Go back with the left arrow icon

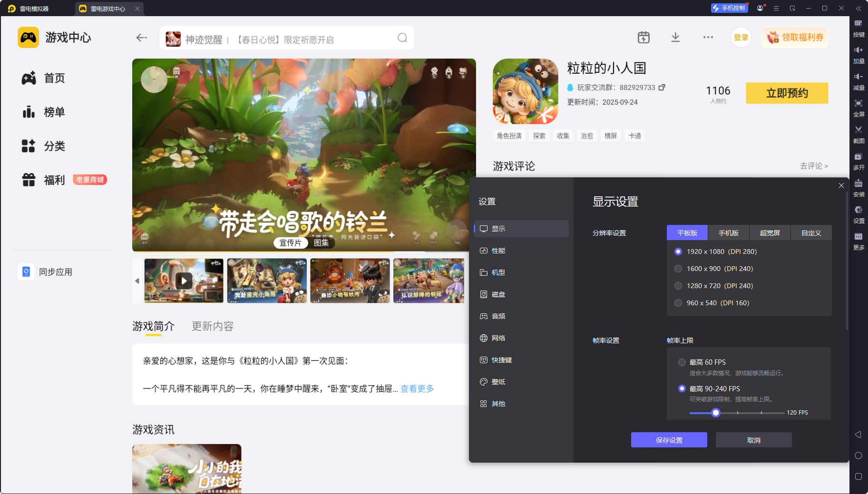click(x=141, y=38)
